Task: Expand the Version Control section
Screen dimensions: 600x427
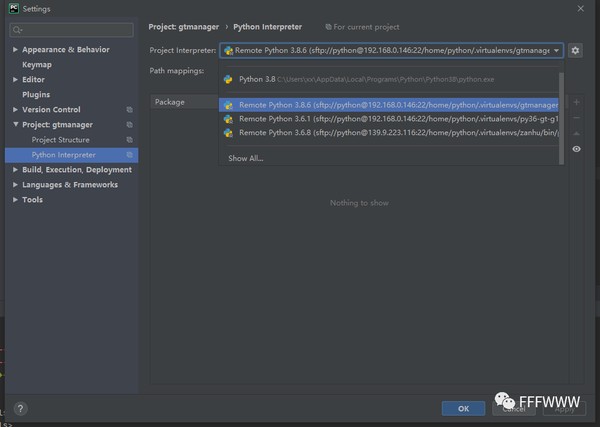Action: click(x=15, y=109)
